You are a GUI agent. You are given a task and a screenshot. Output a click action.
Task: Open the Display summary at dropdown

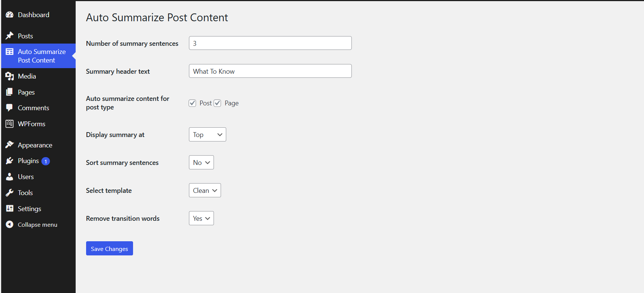point(208,134)
